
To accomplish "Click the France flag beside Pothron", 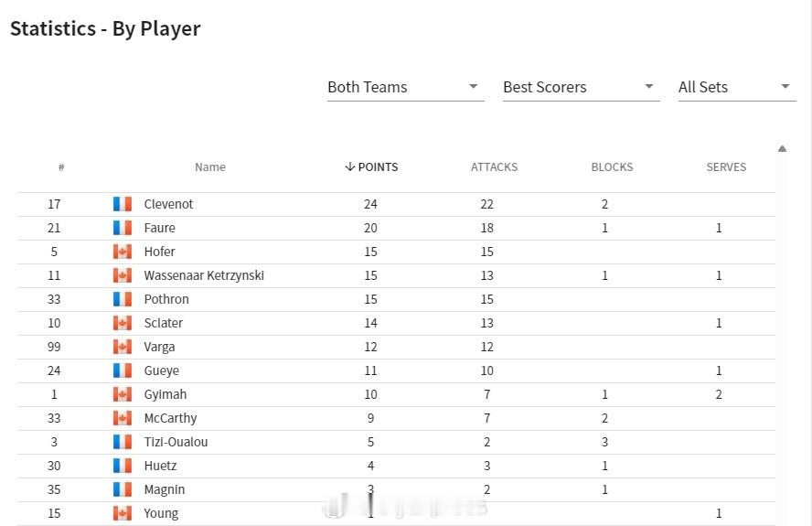I will [123, 299].
